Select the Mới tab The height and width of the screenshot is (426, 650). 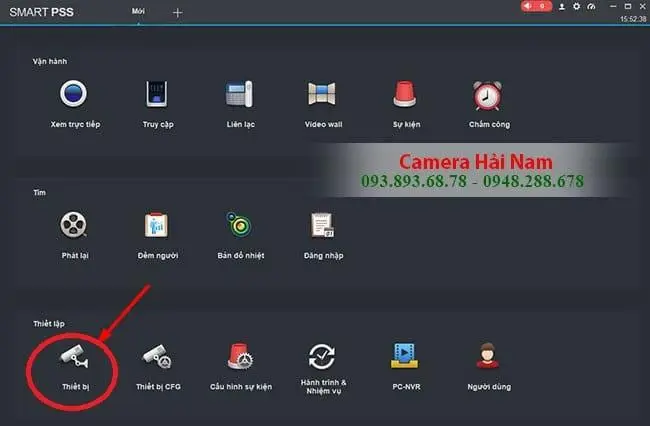[138, 12]
